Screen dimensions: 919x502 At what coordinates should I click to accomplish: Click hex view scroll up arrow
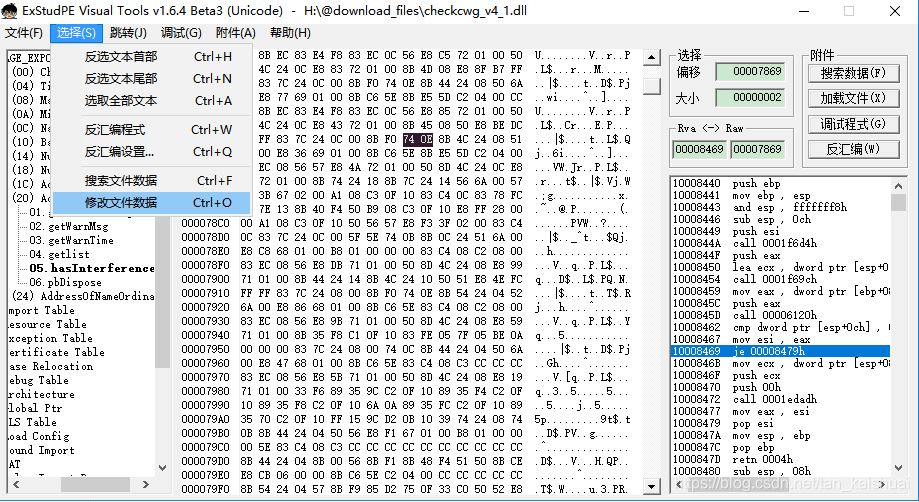651,57
